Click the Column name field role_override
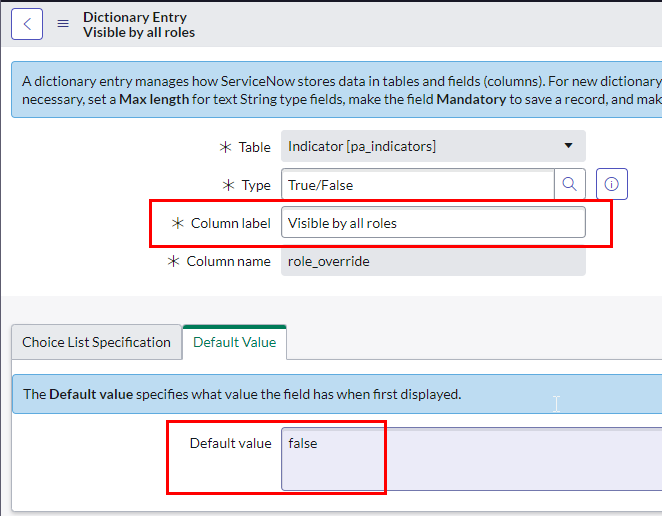Viewport: 662px width, 516px height. point(432,261)
